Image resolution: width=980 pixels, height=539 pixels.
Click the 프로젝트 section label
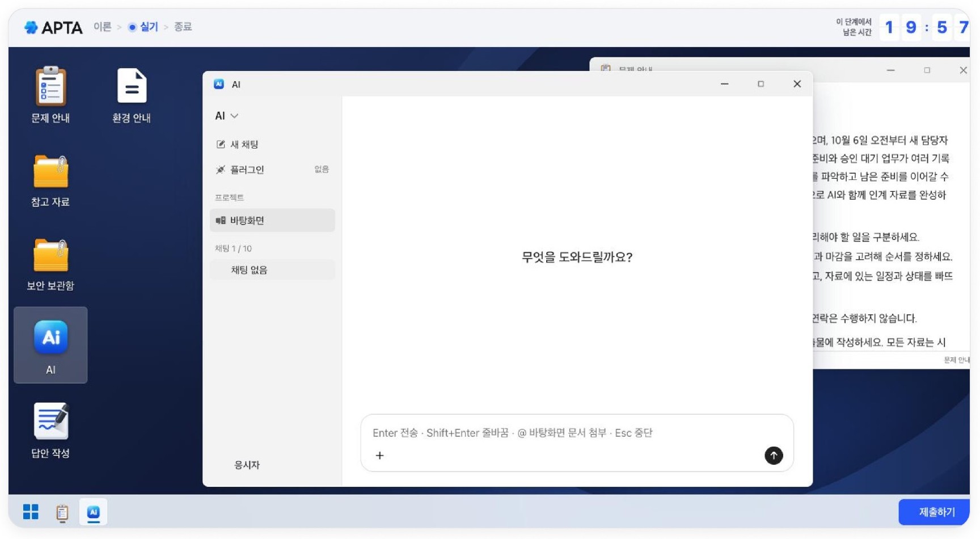click(x=229, y=197)
